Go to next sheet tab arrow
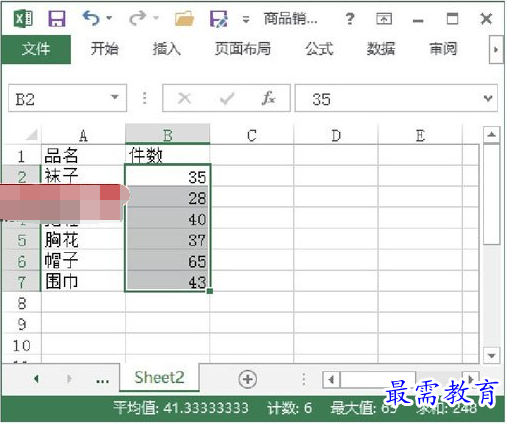The height and width of the screenshot is (424, 507). tap(69, 378)
